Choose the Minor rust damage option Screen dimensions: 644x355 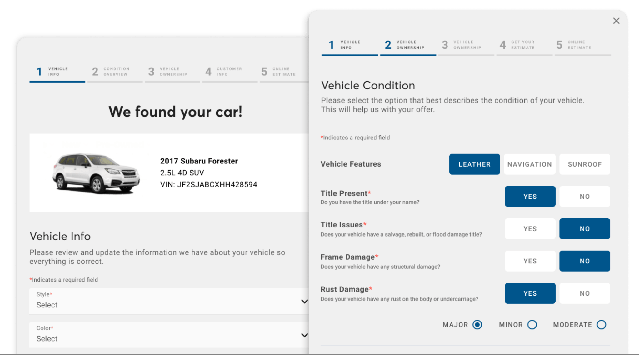[532, 325]
